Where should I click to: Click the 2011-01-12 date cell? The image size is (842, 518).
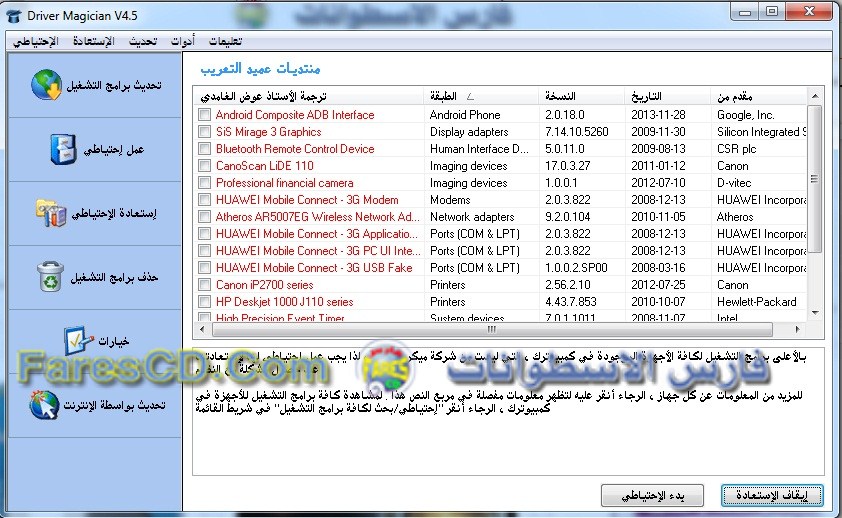coord(658,166)
